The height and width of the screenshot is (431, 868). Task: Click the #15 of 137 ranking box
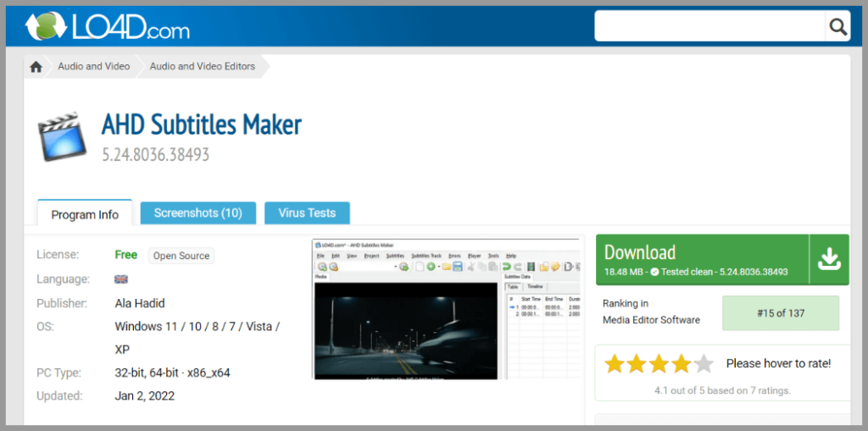pyautogui.click(x=781, y=313)
